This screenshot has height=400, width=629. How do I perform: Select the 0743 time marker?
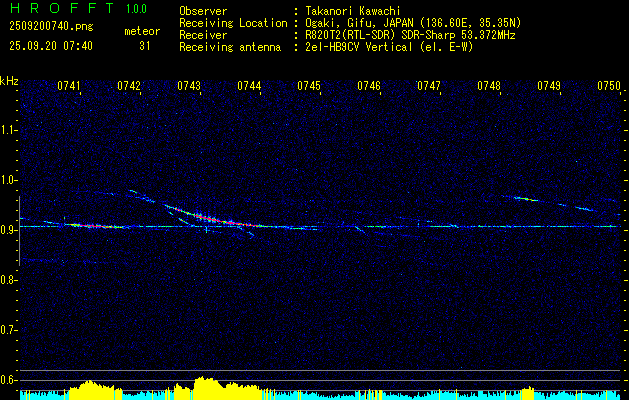point(189,87)
